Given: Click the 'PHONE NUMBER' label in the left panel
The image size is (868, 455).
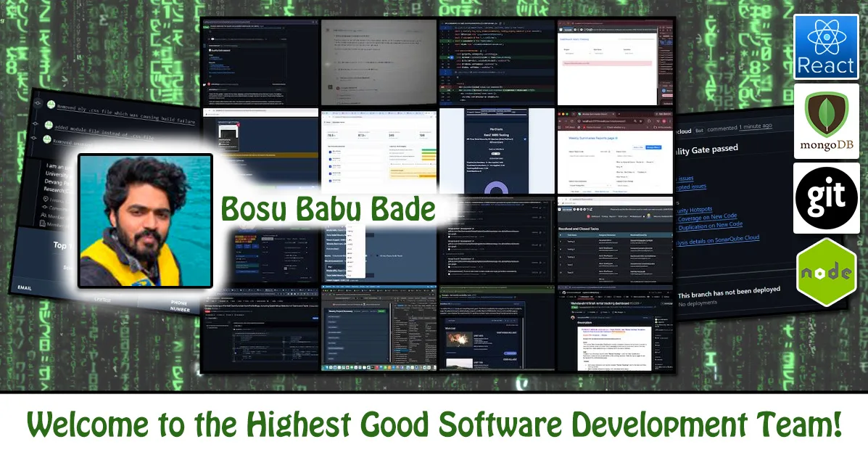Looking at the screenshot, I should click(x=179, y=306).
